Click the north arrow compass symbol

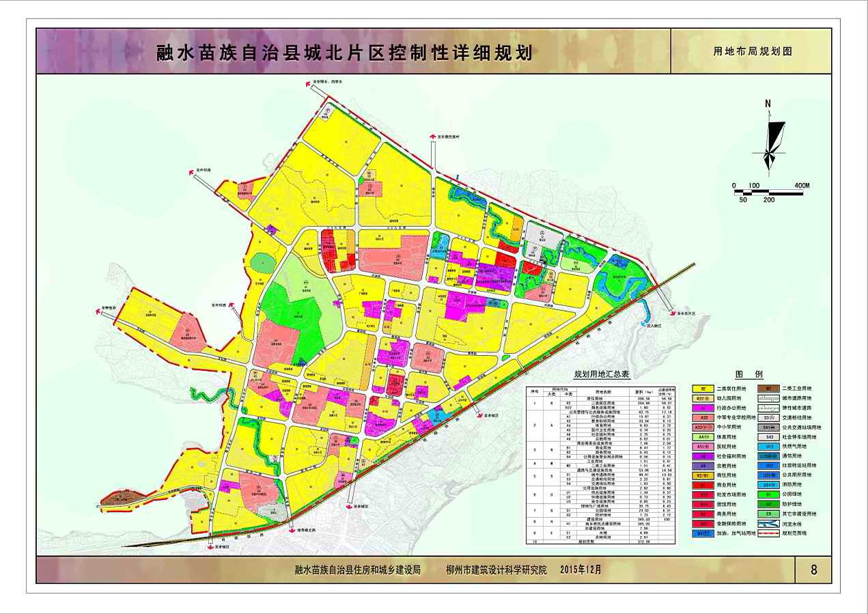pos(770,138)
